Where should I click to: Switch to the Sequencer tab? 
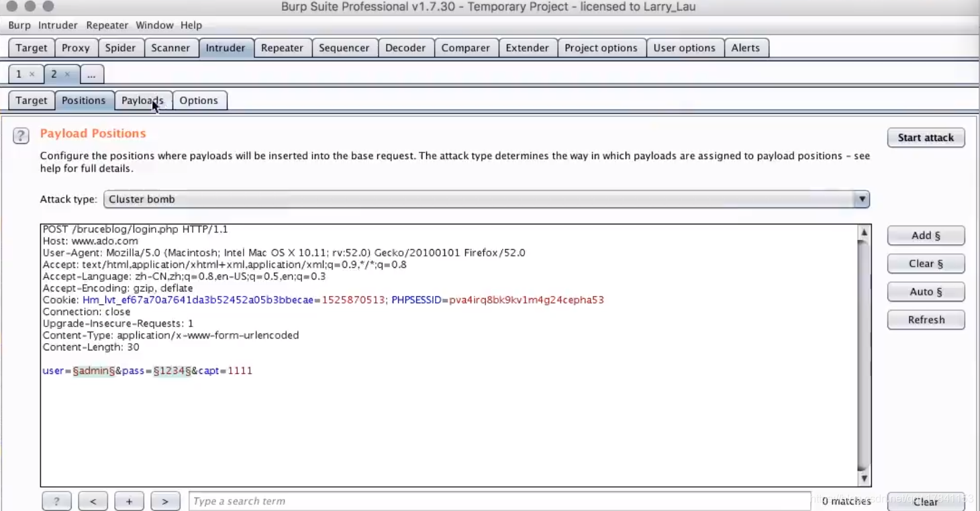[344, 48]
